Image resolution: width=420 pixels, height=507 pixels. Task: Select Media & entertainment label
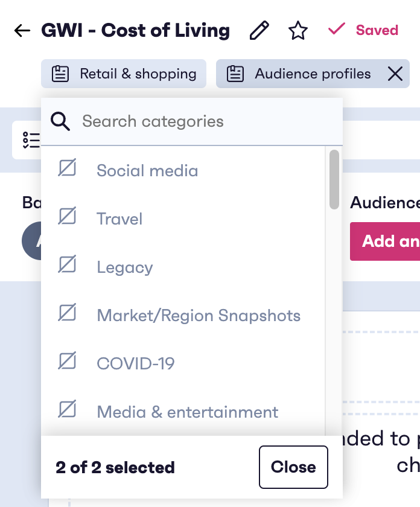click(x=188, y=412)
